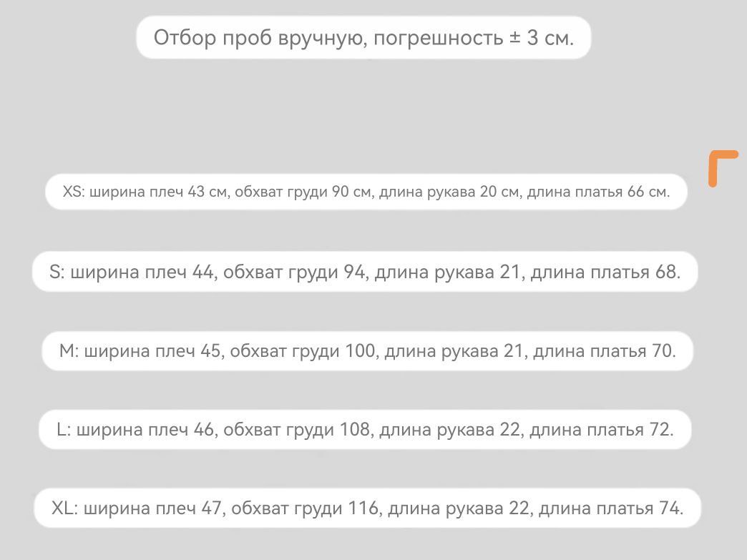Select the XL size measurement row
This screenshot has height=560, width=747.
[x=367, y=508]
